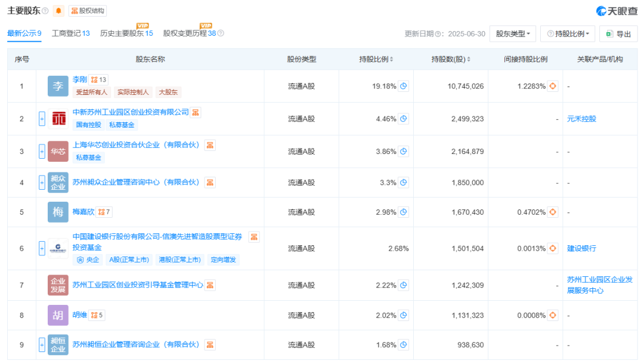Click structure icon beside 苏州昶众企业管理咨询中心

click(210, 183)
